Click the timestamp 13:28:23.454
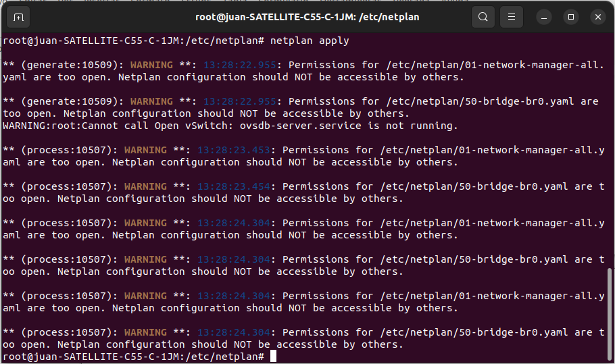The width and height of the screenshot is (615, 364). tap(234, 186)
